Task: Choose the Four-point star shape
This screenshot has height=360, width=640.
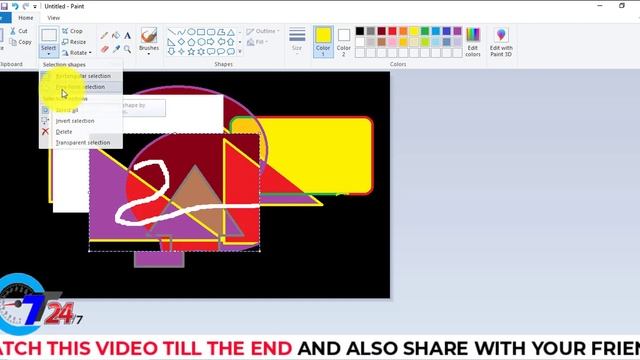Action: pos(181,51)
